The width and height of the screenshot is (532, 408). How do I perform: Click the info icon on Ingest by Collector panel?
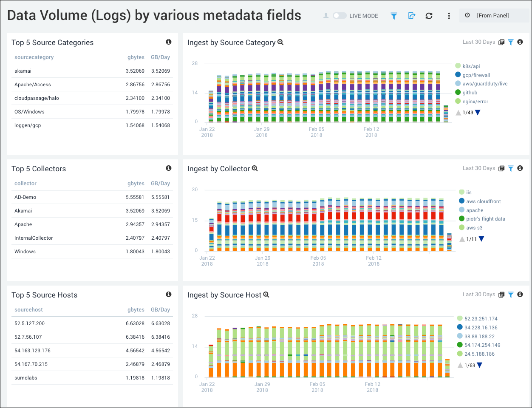click(x=520, y=168)
